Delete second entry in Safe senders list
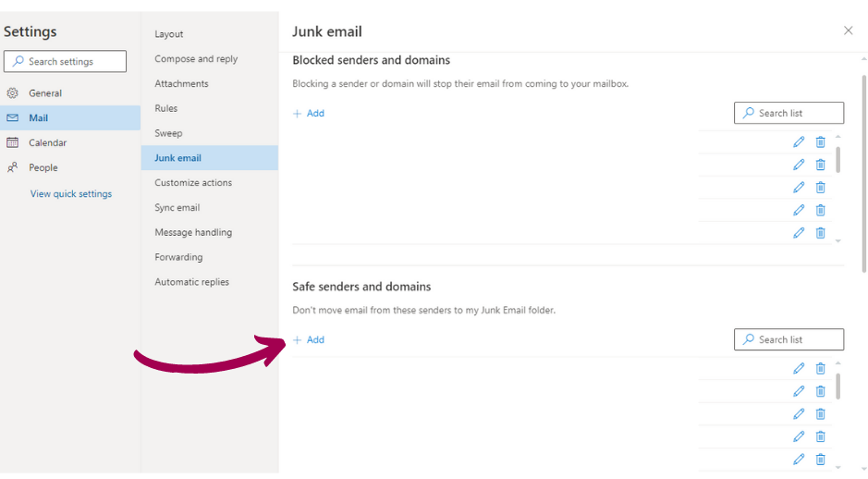 coord(820,391)
